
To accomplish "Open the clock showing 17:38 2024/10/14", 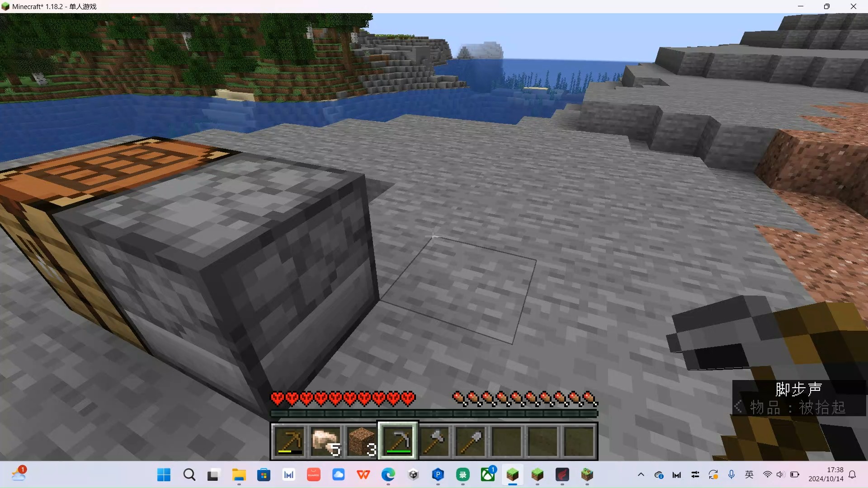I will pos(826,475).
